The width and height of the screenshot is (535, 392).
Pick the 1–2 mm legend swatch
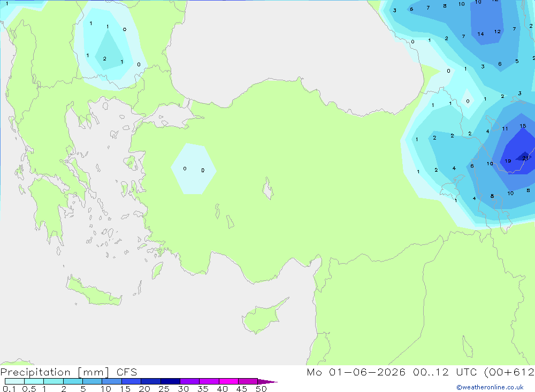[x=53, y=381]
